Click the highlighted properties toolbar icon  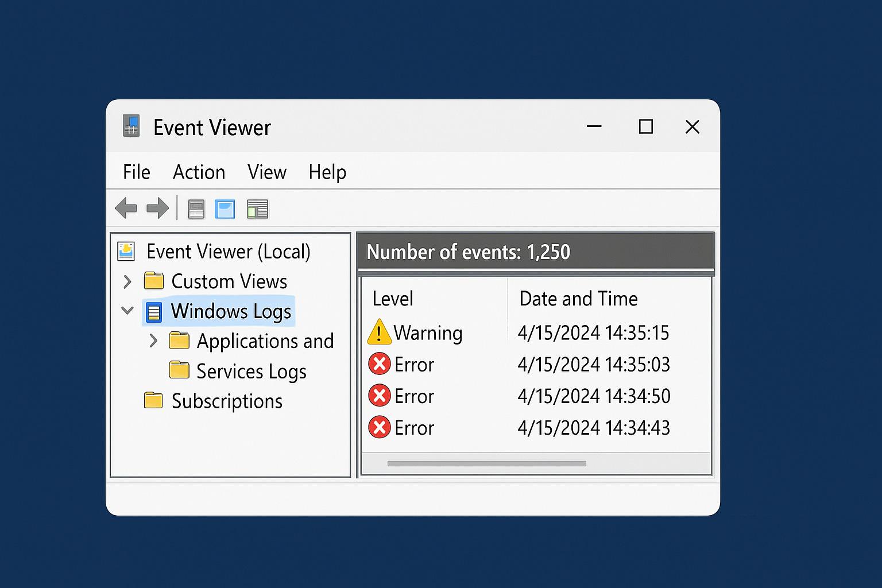(225, 208)
